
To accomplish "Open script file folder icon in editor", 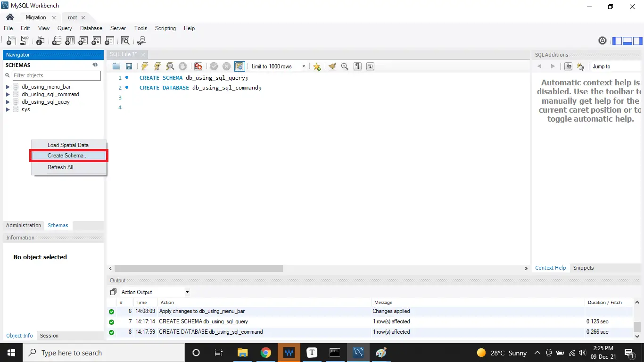I will [x=116, y=66].
